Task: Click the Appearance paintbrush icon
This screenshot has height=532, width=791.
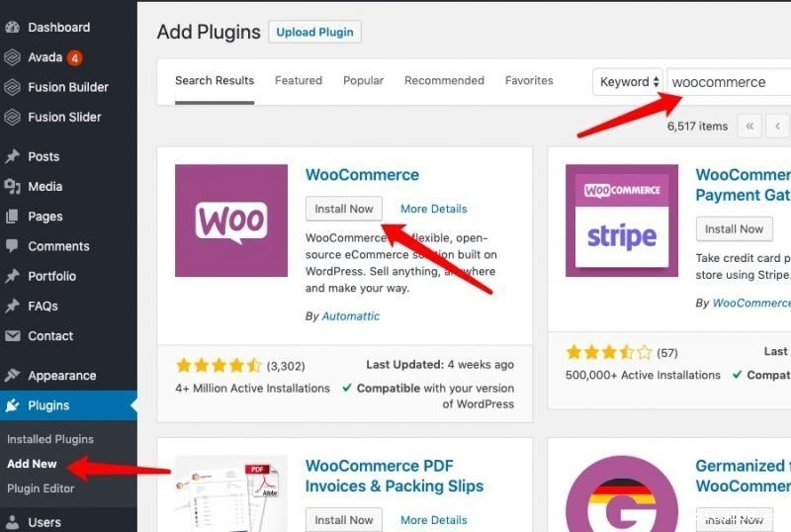Action: click(12, 375)
